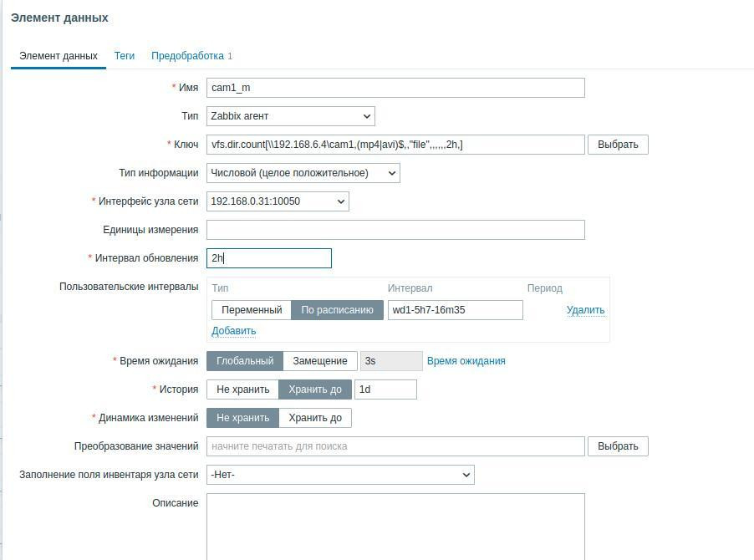The image size is (754, 560).
Task: Click the Добавить link for custom intervals
Action: 233,330
